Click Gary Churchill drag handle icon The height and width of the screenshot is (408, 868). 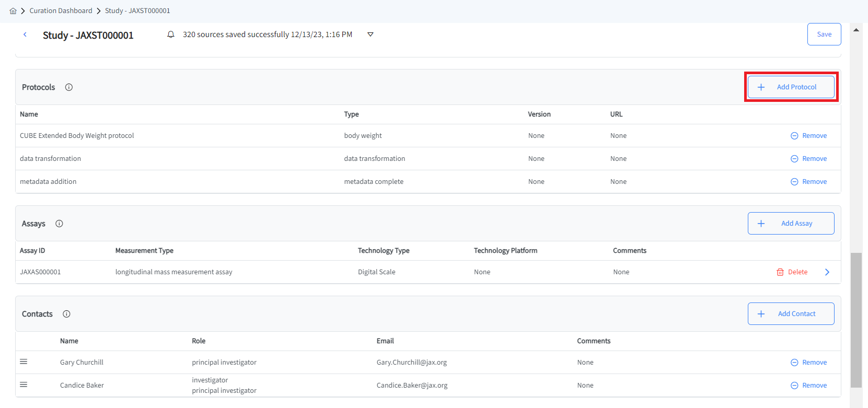pyautogui.click(x=24, y=362)
